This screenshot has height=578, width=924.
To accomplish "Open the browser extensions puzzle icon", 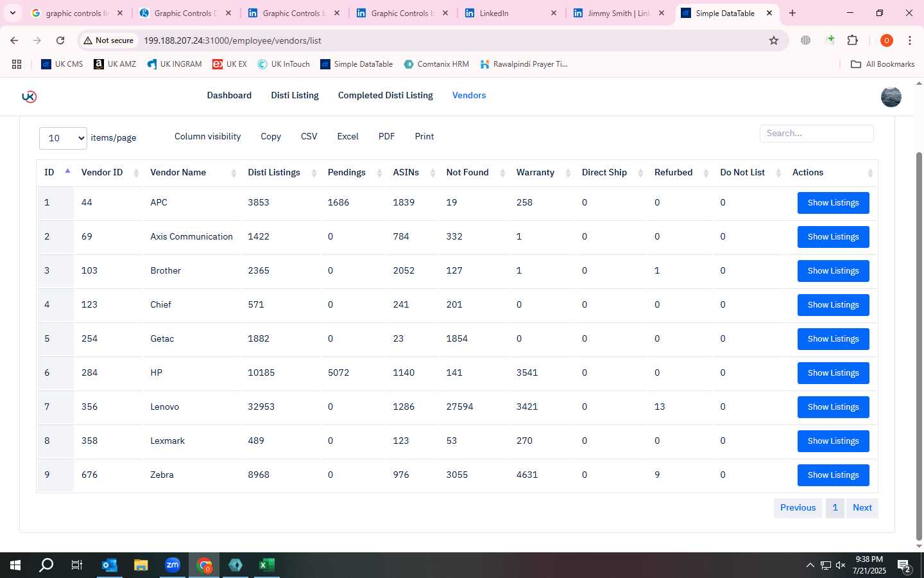I will [x=852, y=40].
